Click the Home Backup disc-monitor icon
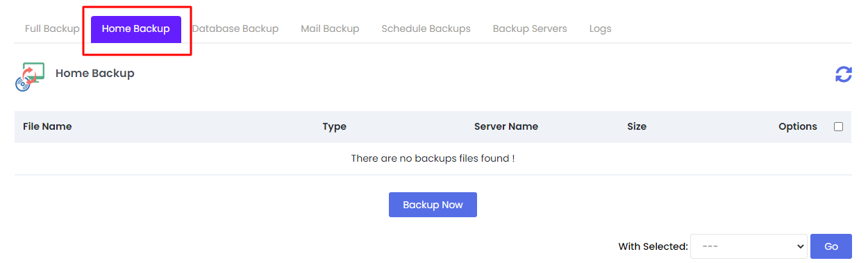Image resolution: width=868 pixels, height=263 pixels. (30, 76)
